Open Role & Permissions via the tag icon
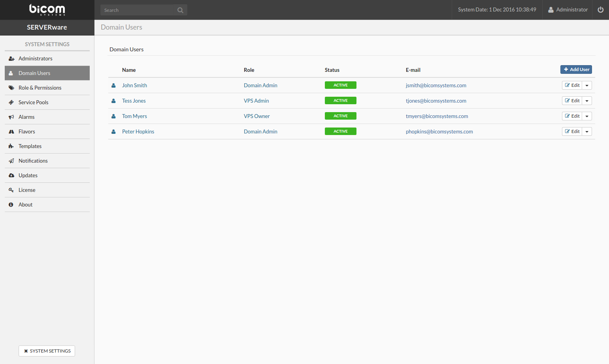 tap(11, 88)
